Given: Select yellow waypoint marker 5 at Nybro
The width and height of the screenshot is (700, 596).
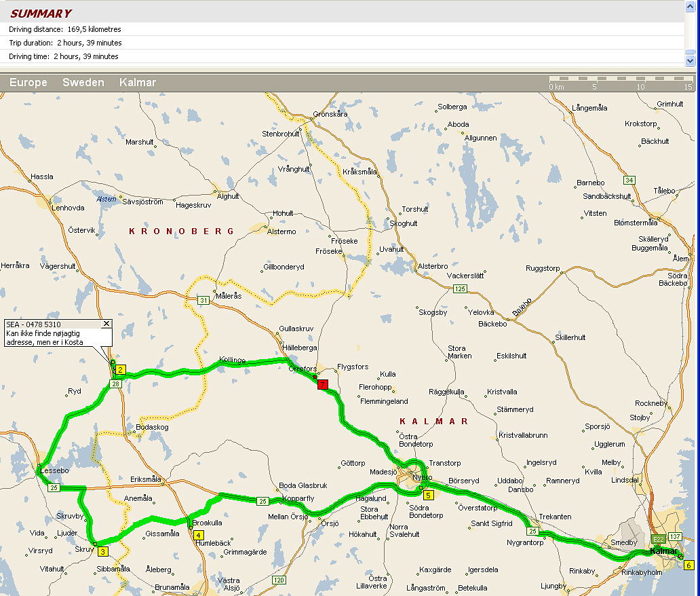Looking at the screenshot, I should tap(428, 495).
